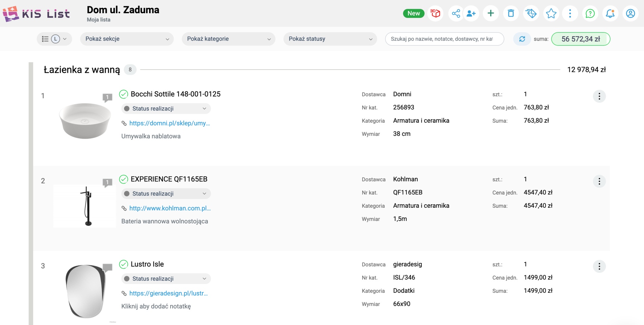644x325 pixels.
Task: Expand the Pokaż sekcje dropdown
Action: (127, 39)
